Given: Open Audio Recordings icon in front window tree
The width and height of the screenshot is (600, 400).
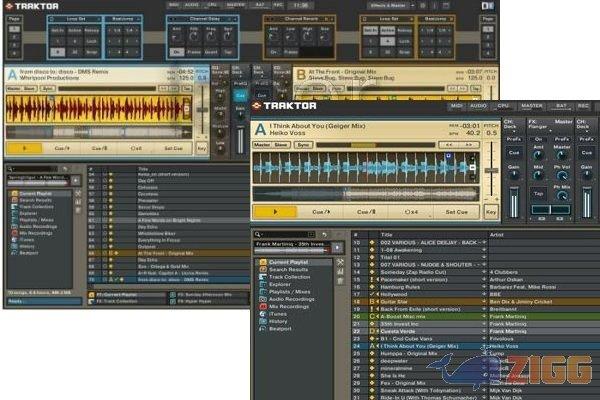Looking at the screenshot, I should pyautogui.click(x=263, y=299).
